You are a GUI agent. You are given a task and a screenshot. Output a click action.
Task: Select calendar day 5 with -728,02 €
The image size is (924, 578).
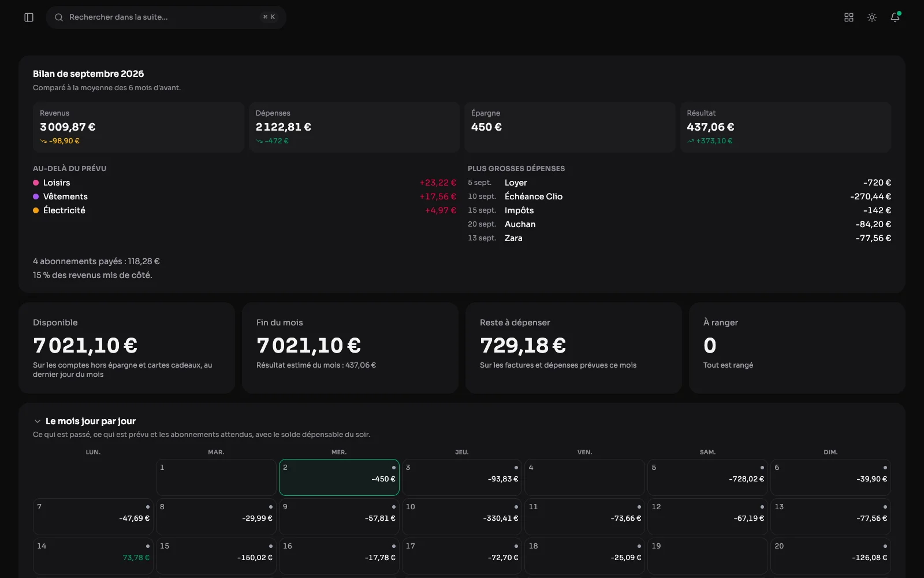click(x=707, y=477)
